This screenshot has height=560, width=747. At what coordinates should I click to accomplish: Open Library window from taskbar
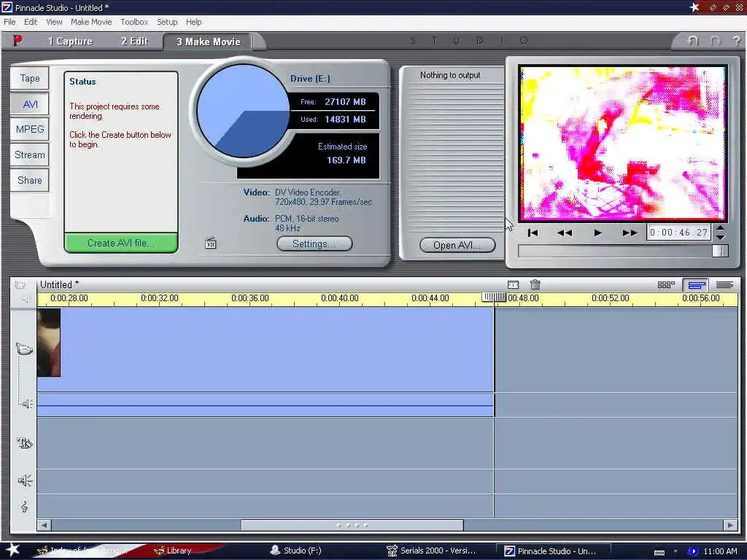click(x=173, y=551)
